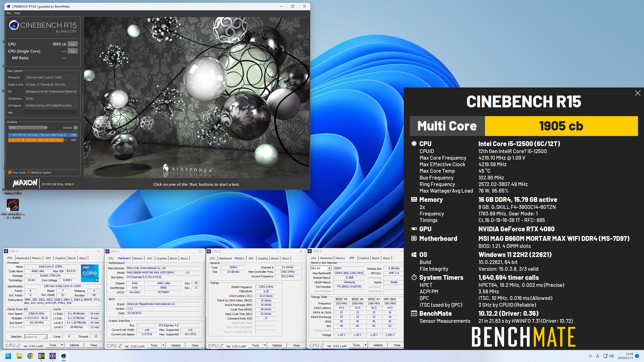Image resolution: width=644 pixels, height=362 pixels.
Task: Switch to Graphics tab in first CPU-Z window
Action: click(x=60, y=258)
